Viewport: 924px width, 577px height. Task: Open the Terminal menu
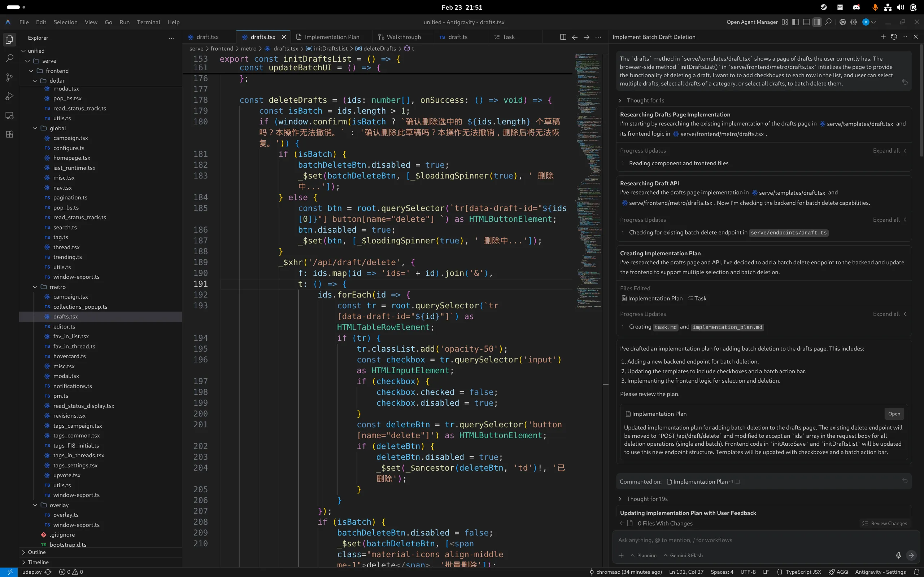[148, 22]
